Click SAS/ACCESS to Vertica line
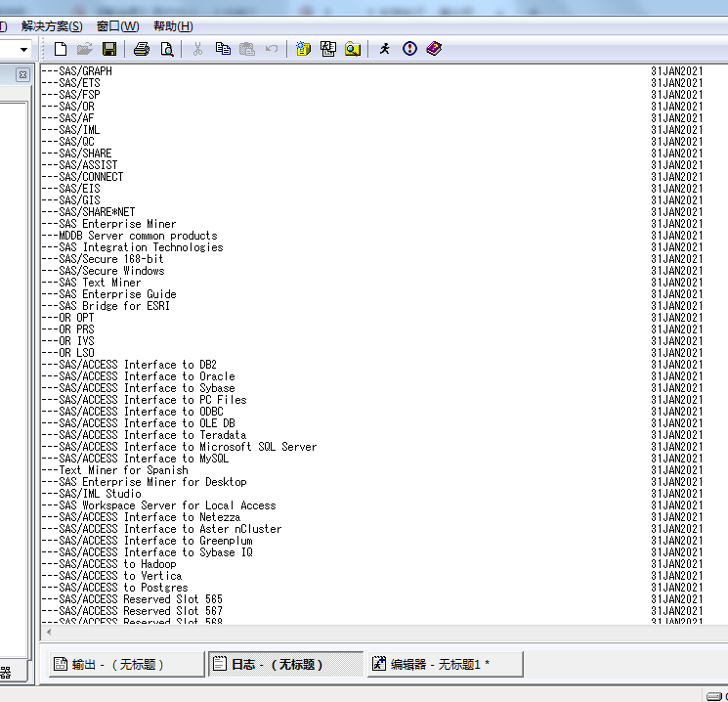Viewport: 728px width, 702px height. coord(112,576)
